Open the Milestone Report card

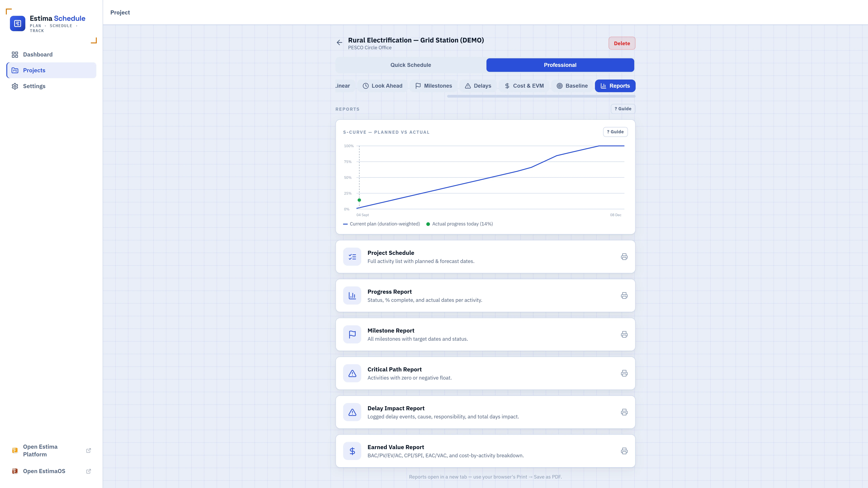click(485, 334)
